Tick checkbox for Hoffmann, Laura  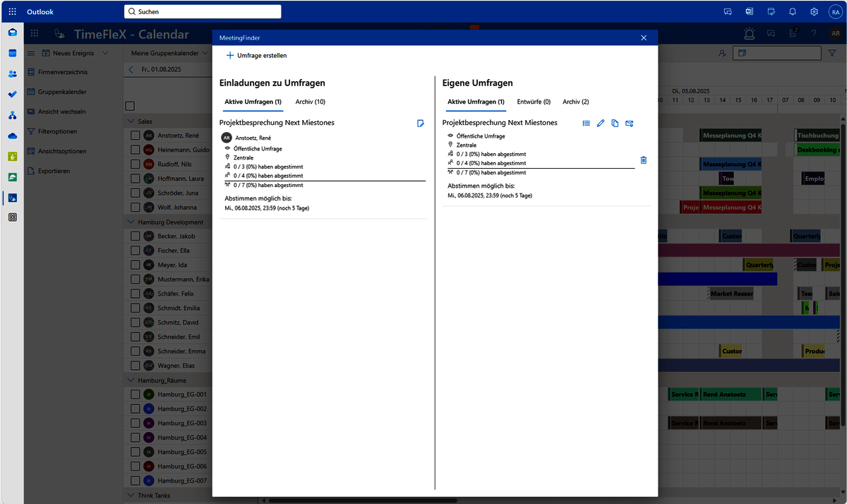[x=136, y=179]
